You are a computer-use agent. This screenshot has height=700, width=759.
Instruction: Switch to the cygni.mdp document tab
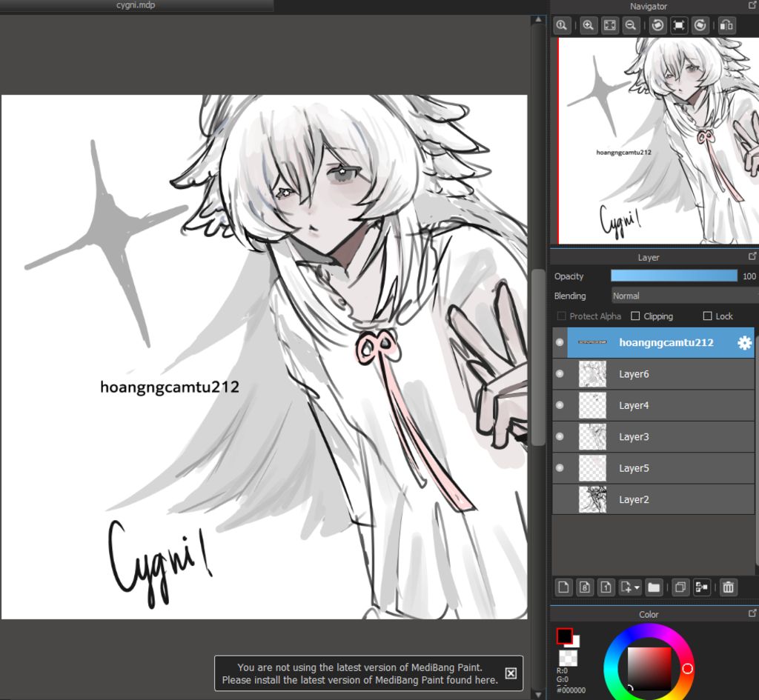coord(136,5)
